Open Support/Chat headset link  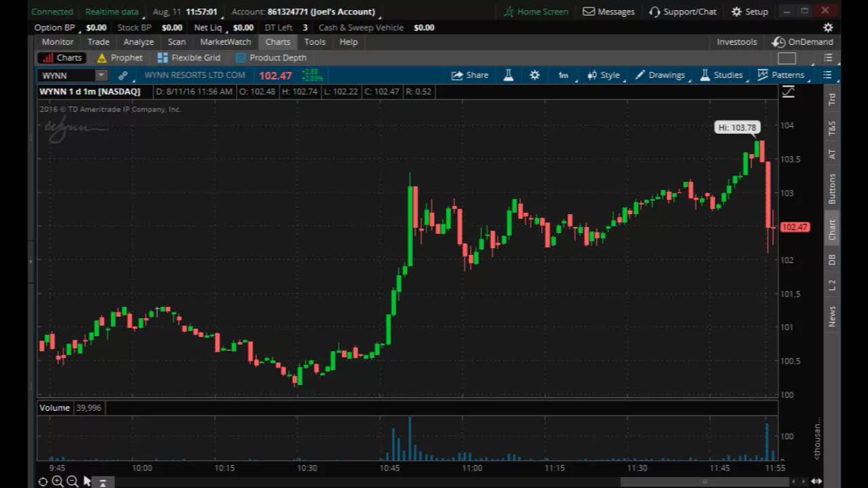(683, 12)
